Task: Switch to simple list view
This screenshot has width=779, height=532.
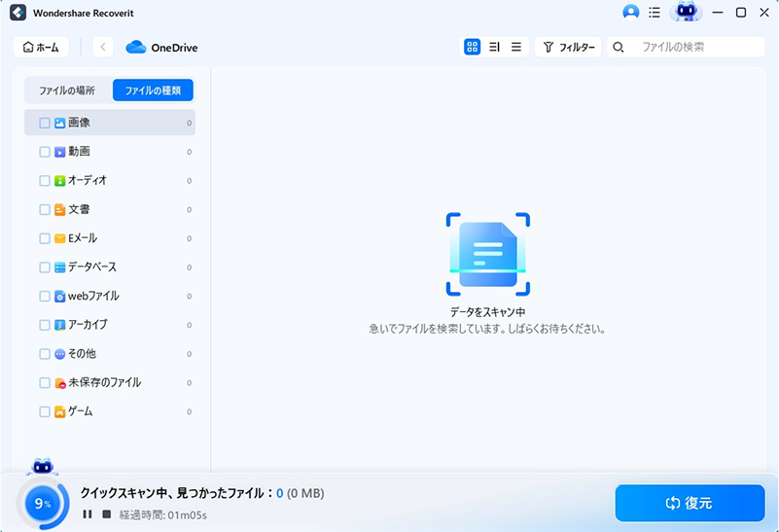Action: click(515, 47)
